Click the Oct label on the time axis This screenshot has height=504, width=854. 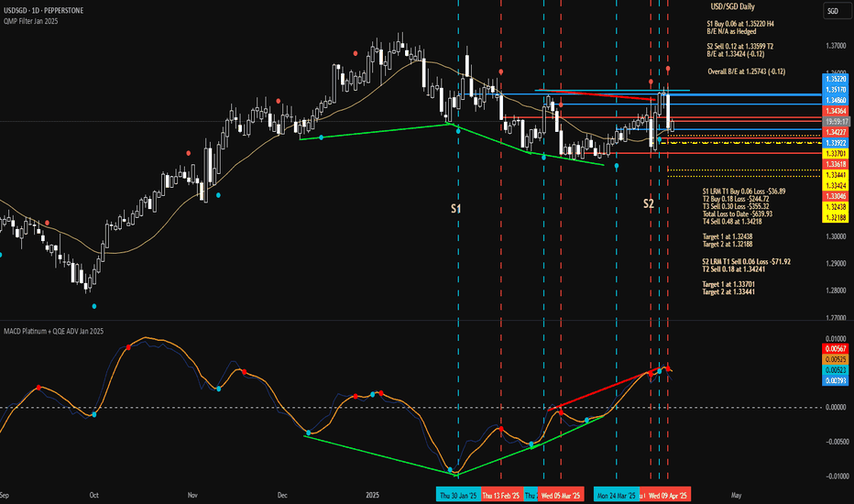93,495
